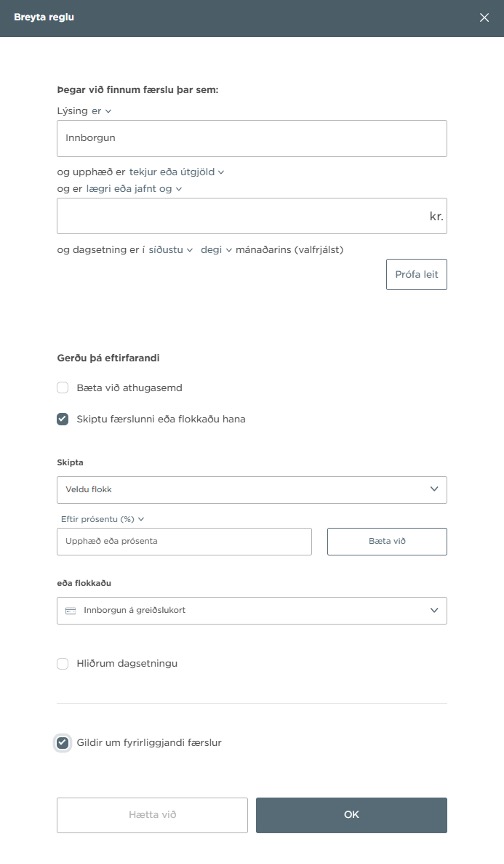504x864 pixels.
Task: Open the lægri eða jafnt og dropdown
Action: pos(134,189)
